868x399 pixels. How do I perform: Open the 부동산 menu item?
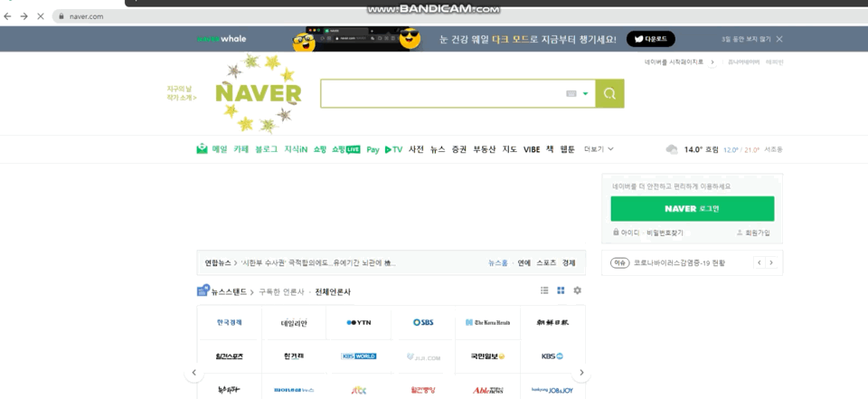pyautogui.click(x=485, y=149)
